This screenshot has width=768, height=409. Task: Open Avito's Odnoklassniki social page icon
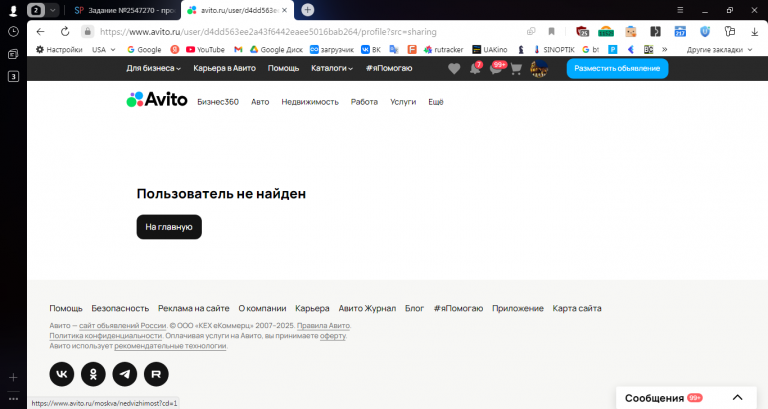point(93,374)
